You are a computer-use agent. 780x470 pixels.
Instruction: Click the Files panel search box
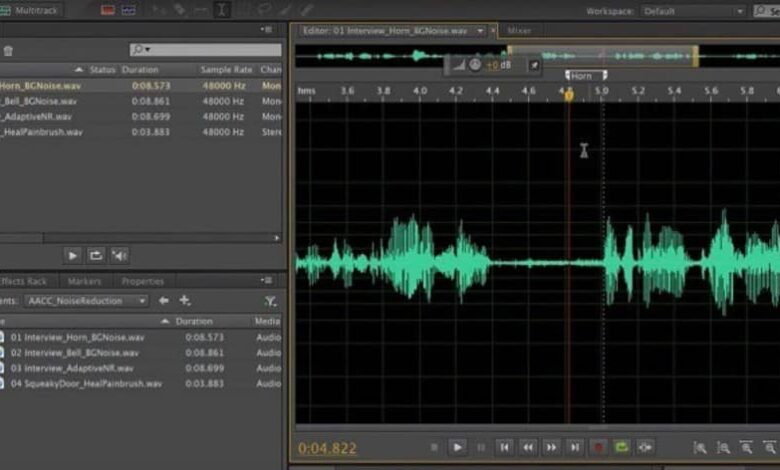(x=205, y=50)
